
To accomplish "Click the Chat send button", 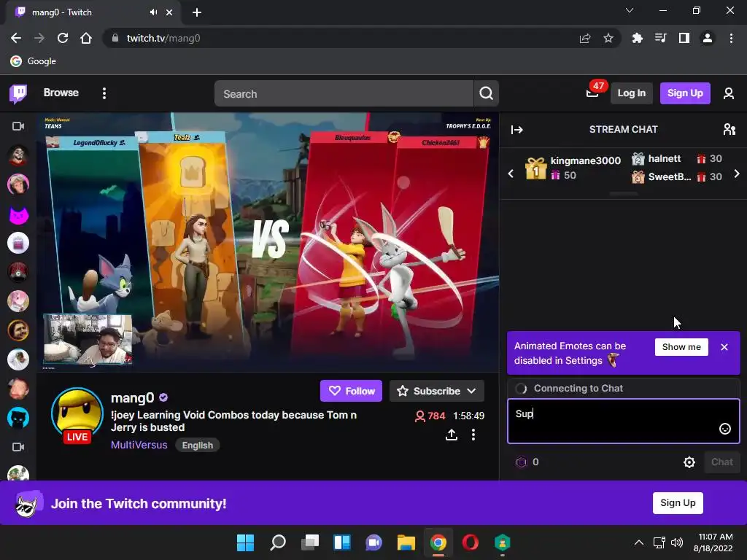I will 721,462.
